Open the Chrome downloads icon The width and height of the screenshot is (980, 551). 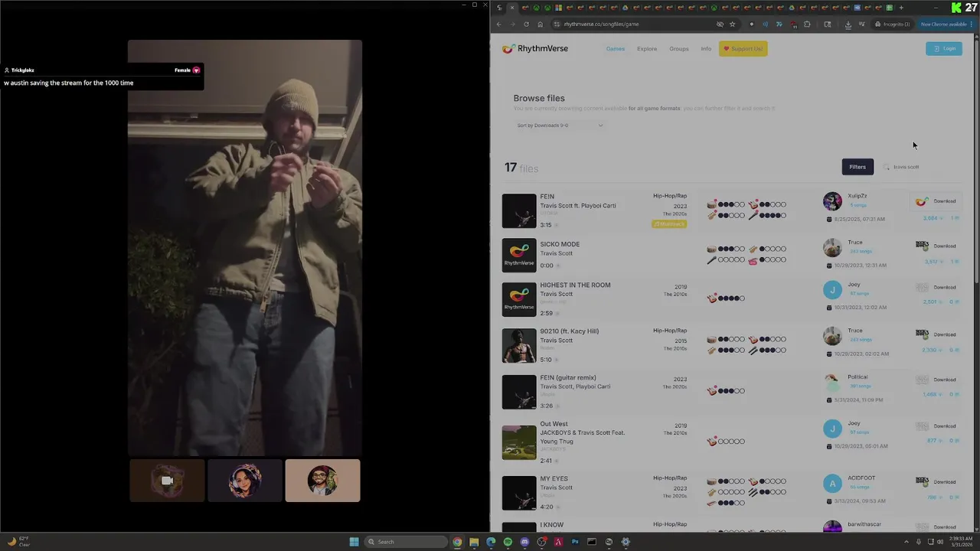coord(848,24)
